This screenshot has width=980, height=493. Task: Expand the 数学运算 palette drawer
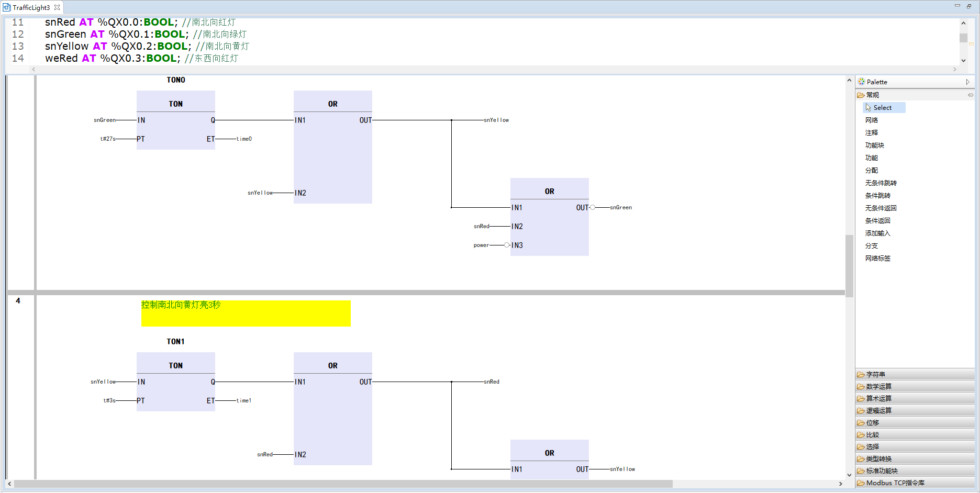[878, 387]
